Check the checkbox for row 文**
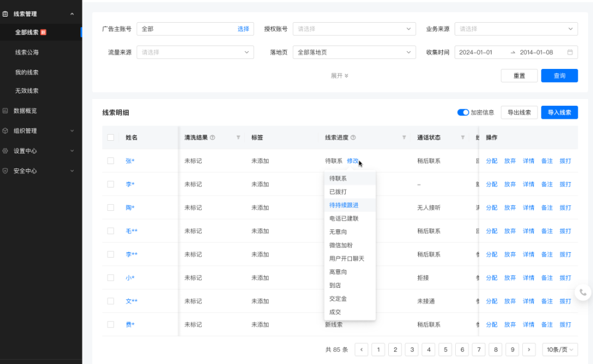 (111, 301)
